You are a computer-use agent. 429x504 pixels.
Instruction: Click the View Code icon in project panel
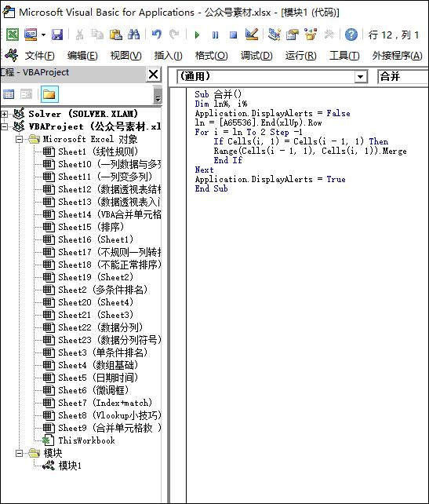click(x=9, y=94)
